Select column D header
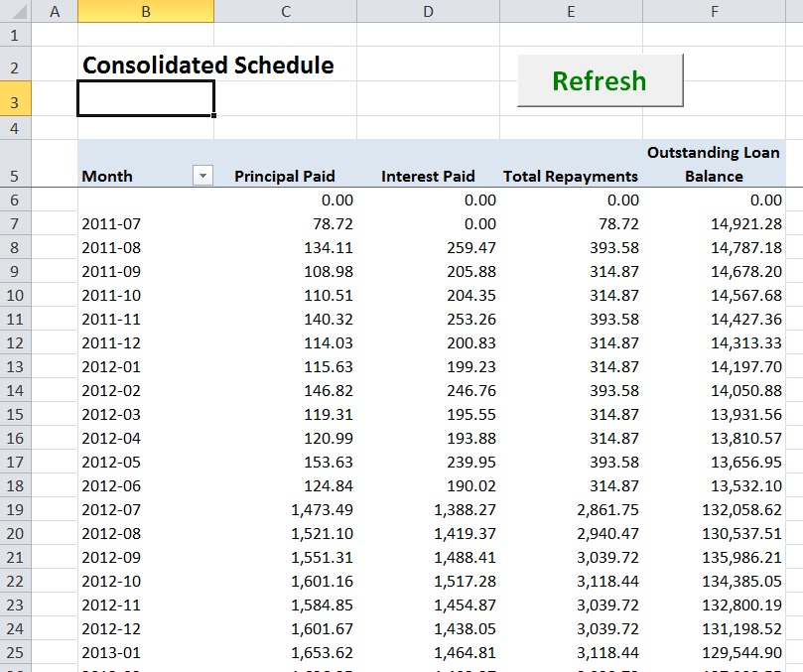803x672 pixels. click(428, 11)
